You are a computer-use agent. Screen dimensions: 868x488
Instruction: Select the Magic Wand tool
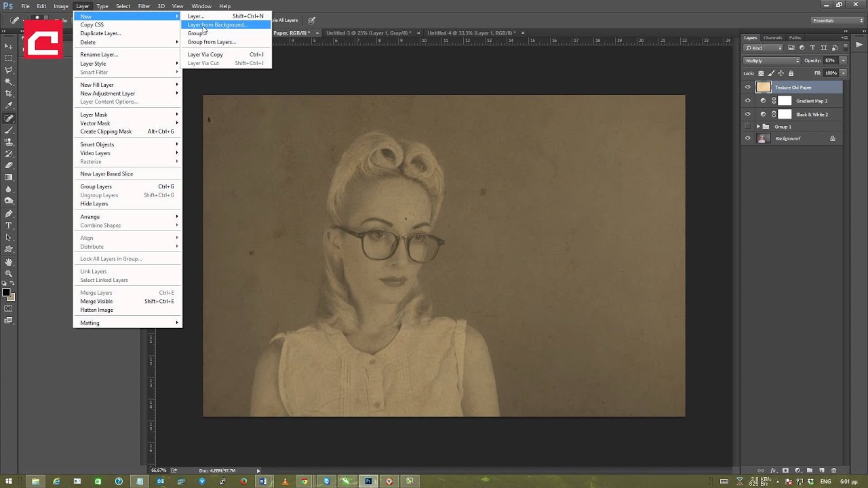point(9,81)
